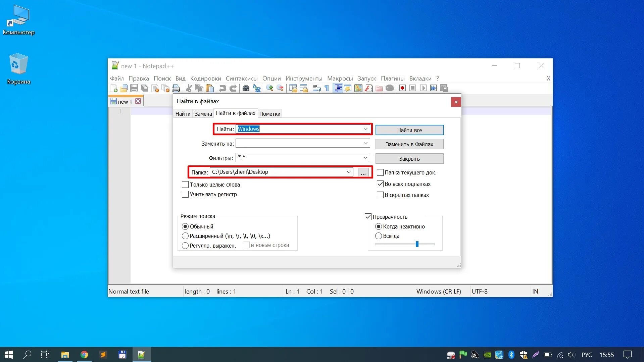Click the 'Windows (CR LF)' status bar entry
Image resolution: width=644 pixels, height=362 pixels.
[x=438, y=291]
